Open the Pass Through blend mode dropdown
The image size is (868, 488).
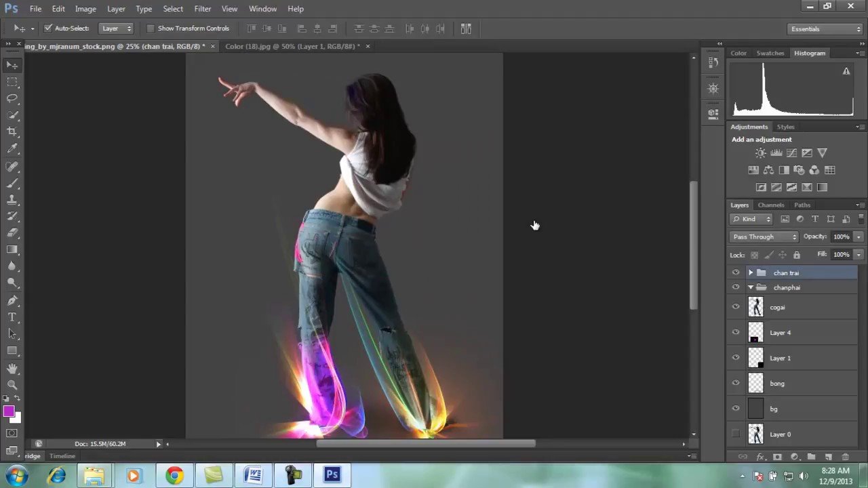click(x=764, y=237)
